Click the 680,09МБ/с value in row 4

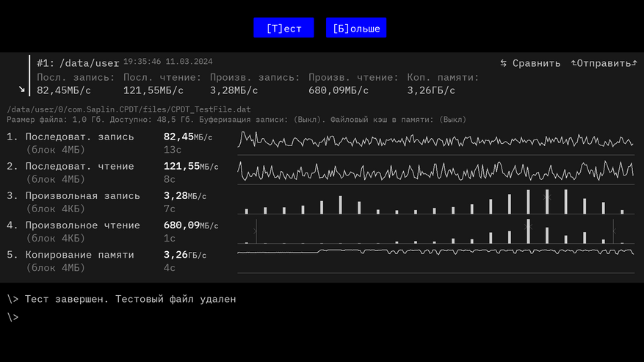(191, 225)
